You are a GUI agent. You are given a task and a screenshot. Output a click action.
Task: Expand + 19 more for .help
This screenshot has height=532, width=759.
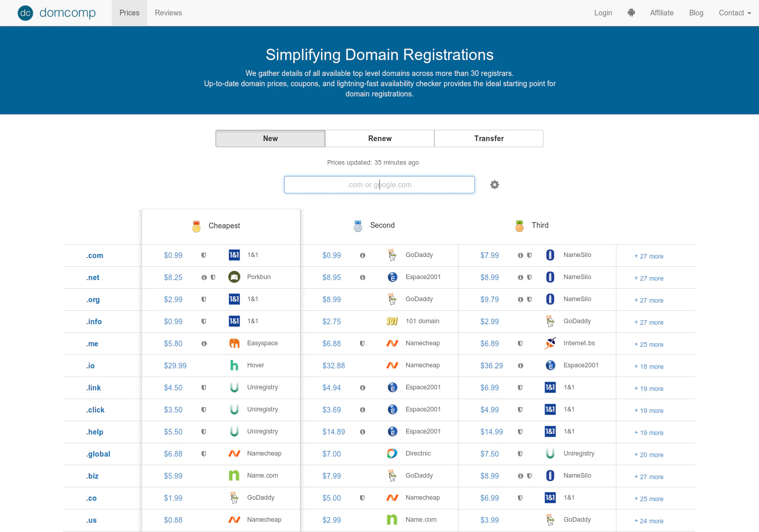tap(649, 432)
